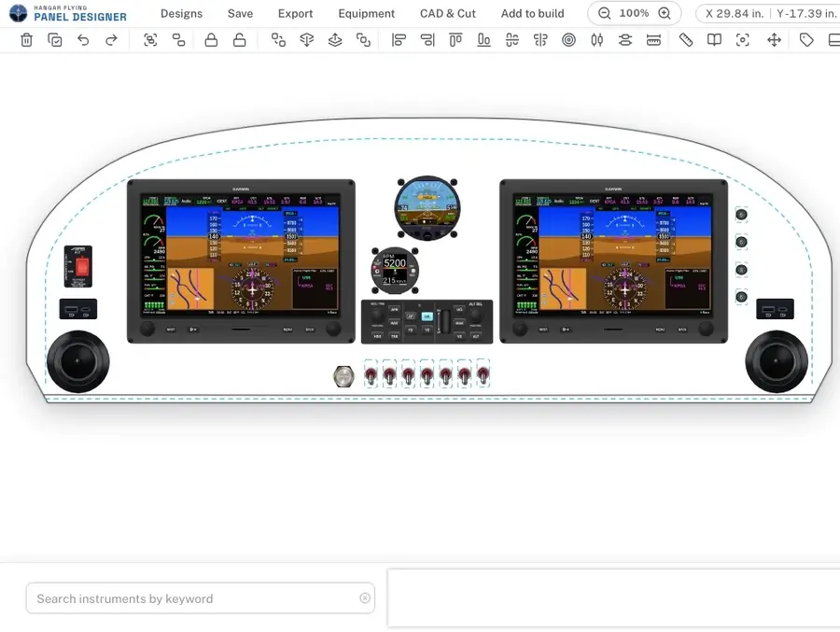This screenshot has height=632, width=840.
Task: Select the right round air vent
Action: click(777, 361)
